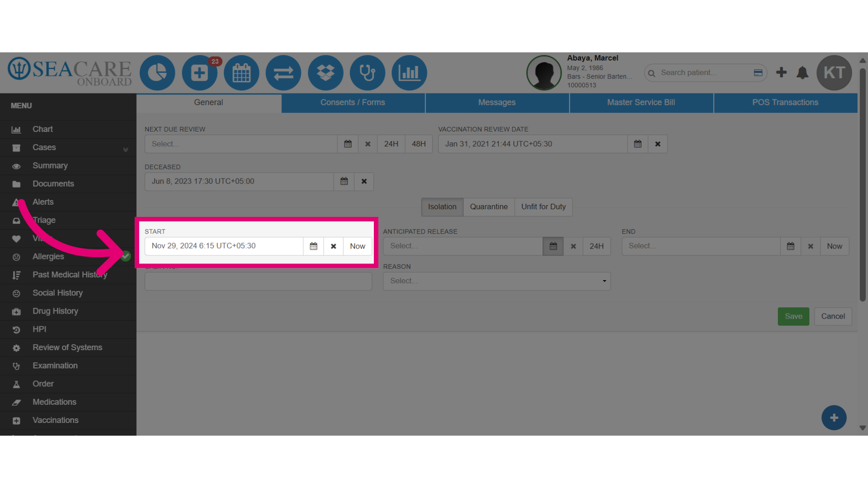Viewport: 868px width, 488px height.
Task: Open Summary in the sidebar menu
Action: pos(68,166)
